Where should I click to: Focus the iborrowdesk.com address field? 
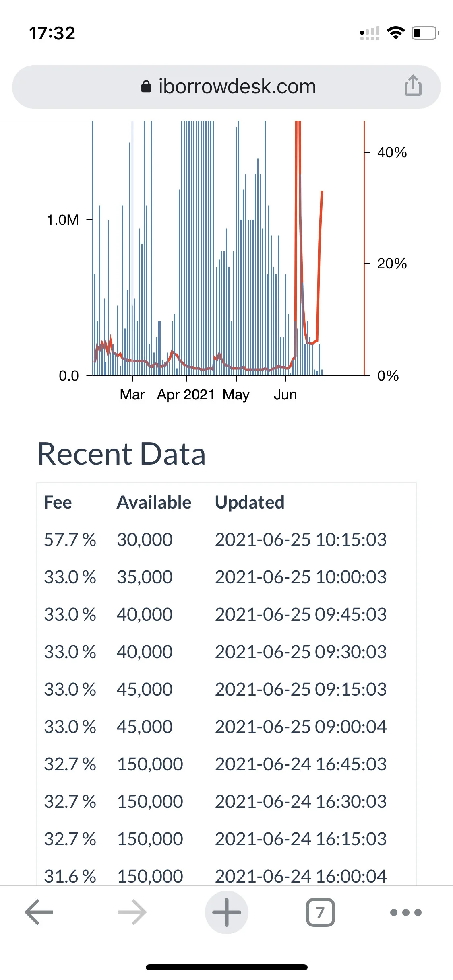(226, 86)
